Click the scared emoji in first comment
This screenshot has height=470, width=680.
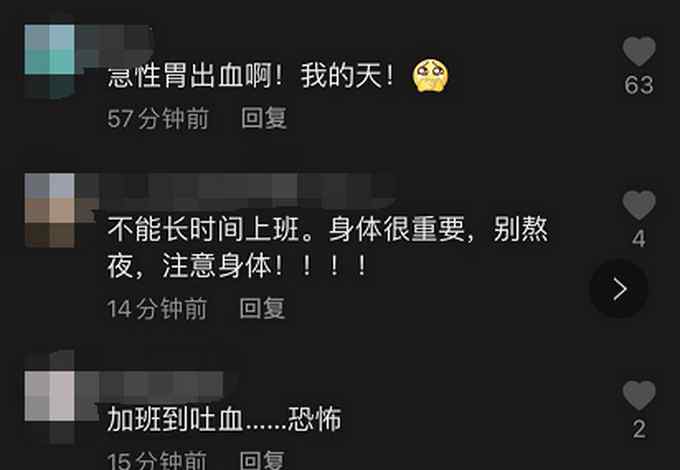click(x=430, y=76)
